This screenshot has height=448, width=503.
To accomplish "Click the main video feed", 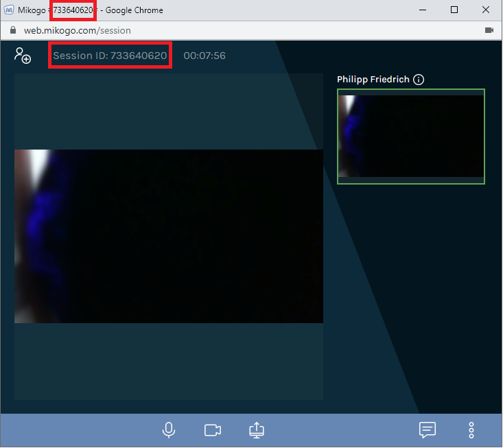I will click(x=169, y=236).
